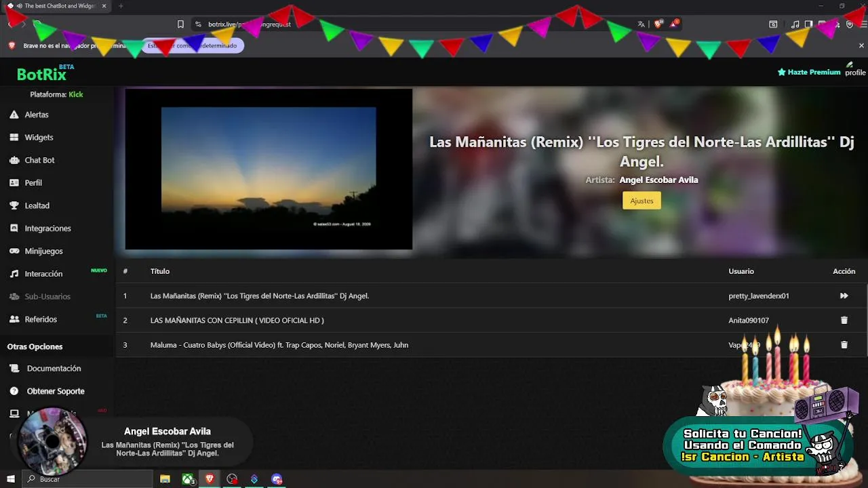
Task: Open new browser tab
Action: pyautogui.click(x=121, y=6)
